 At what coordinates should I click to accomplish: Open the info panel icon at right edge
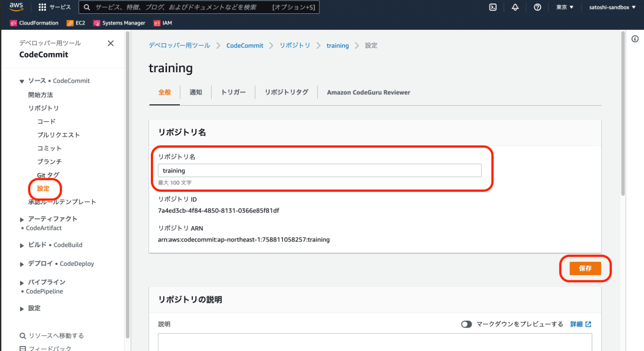tap(635, 39)
